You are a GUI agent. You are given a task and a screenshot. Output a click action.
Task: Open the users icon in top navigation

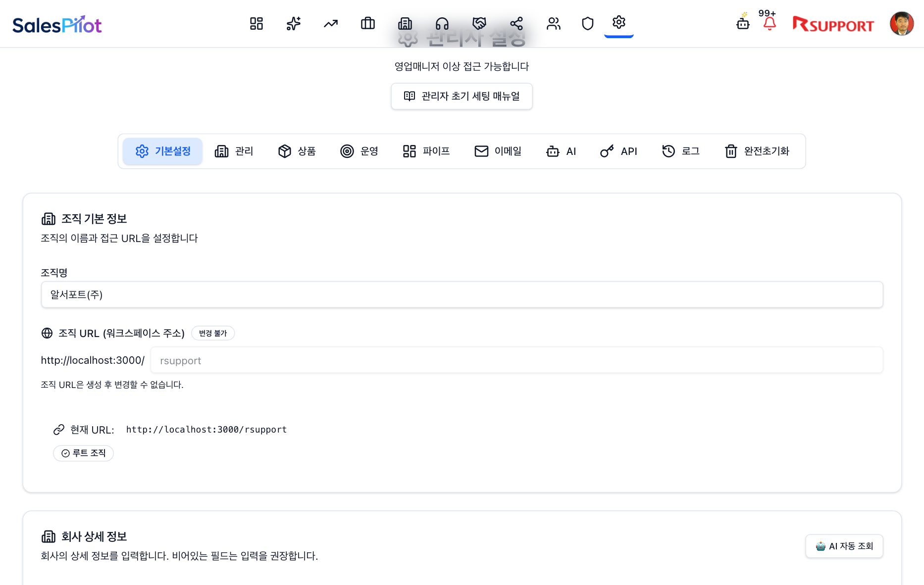click(554, 23)
